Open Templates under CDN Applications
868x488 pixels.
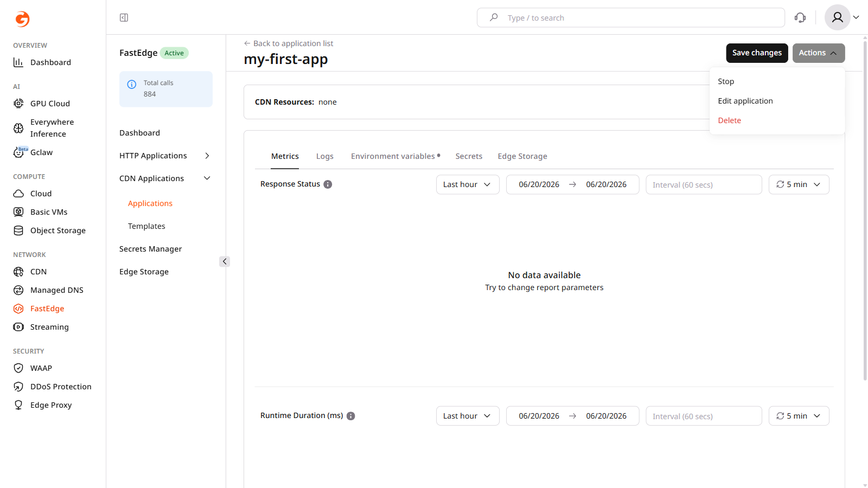coord(146,226)
